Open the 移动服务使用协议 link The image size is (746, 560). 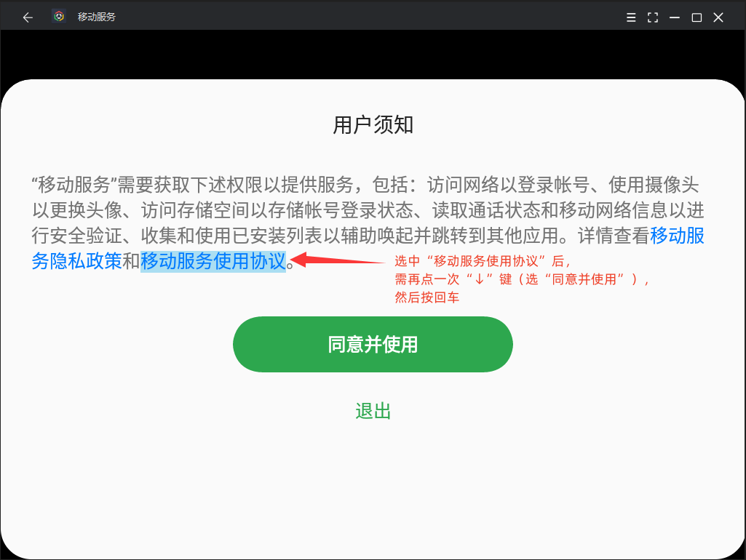[213, 261]
